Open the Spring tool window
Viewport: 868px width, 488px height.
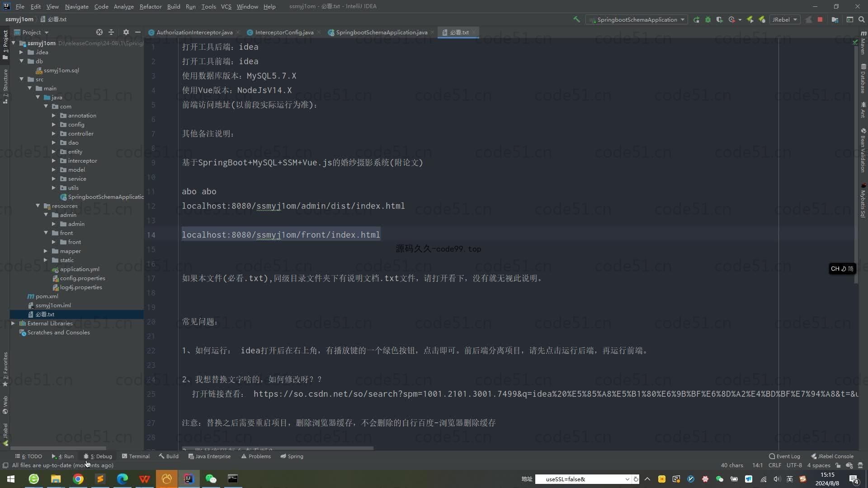[292, 456]
